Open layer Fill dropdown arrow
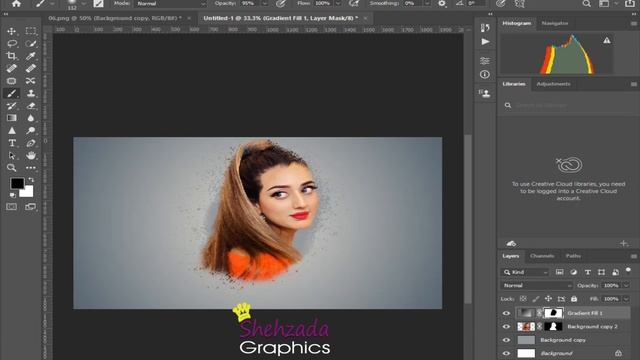The height and width of the screenshot is (360, 640). [626, 299]
